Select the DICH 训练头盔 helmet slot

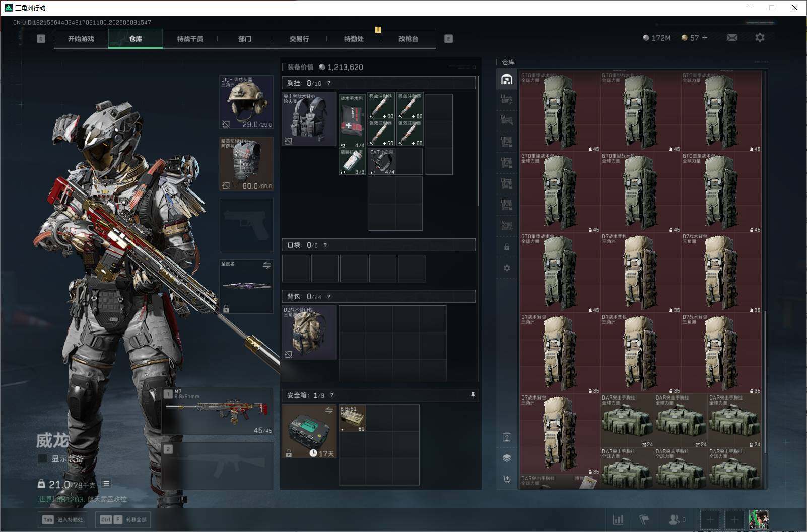pyautogui.click(x=246, y=102)
